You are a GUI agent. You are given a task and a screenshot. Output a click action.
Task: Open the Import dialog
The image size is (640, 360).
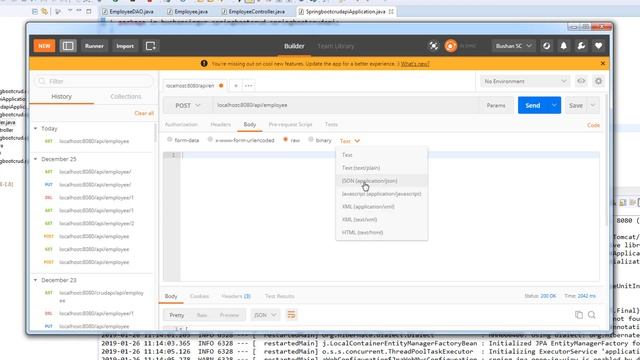point(125,46)
